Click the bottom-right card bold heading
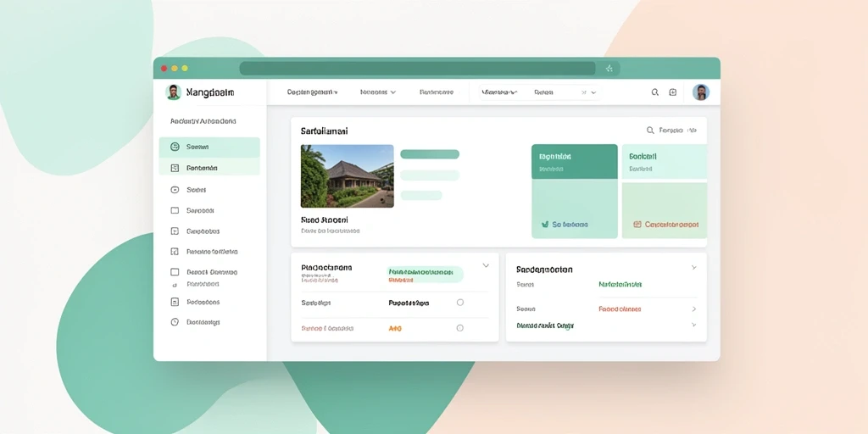 pos(544,270)
